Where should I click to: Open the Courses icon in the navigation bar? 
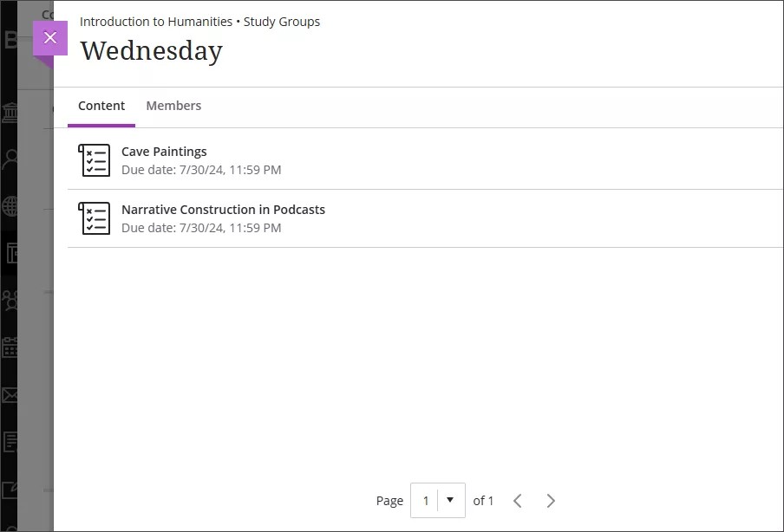click(x=10, y=252)
